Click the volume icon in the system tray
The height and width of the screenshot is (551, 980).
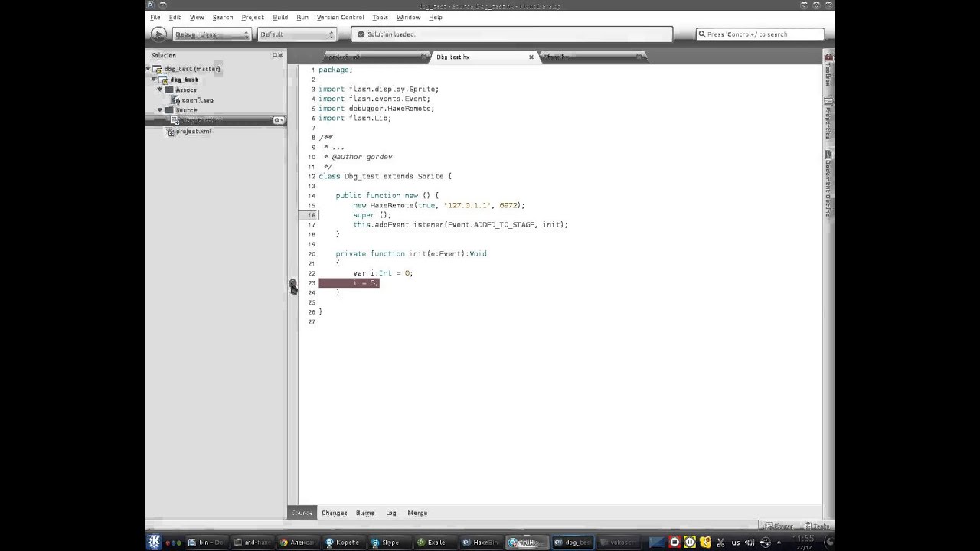749,543
